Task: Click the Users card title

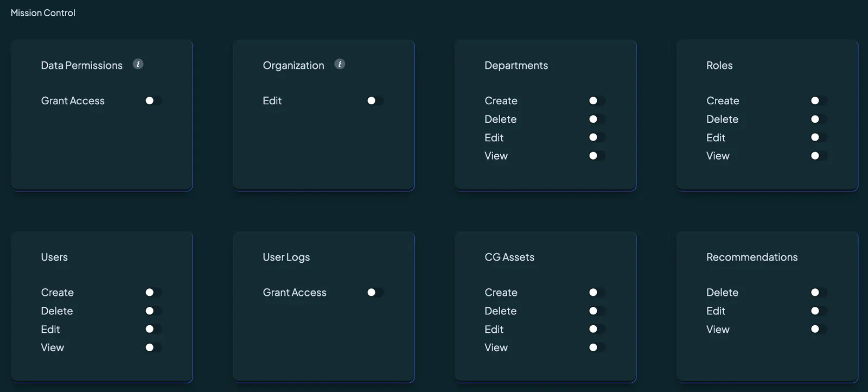Action: pos(54,257)
